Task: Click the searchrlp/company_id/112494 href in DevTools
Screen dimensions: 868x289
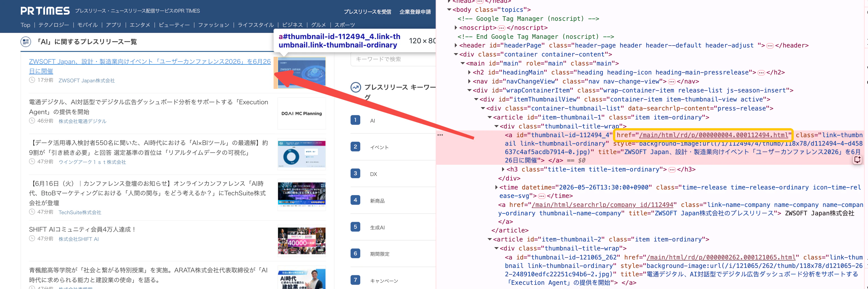Action: pos(602,205)
